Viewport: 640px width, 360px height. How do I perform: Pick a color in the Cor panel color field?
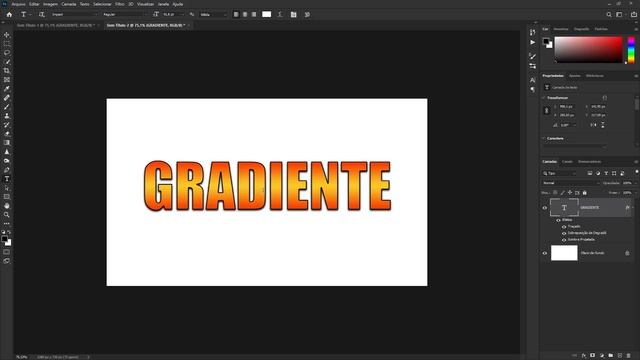pos(588,49)
